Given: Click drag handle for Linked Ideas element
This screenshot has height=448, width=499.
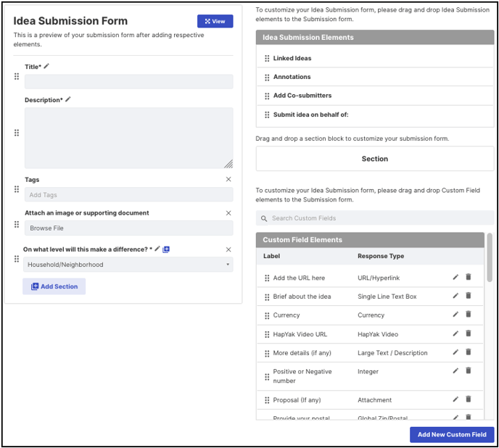Looking at the screenshot, I should tap(267, 58).
